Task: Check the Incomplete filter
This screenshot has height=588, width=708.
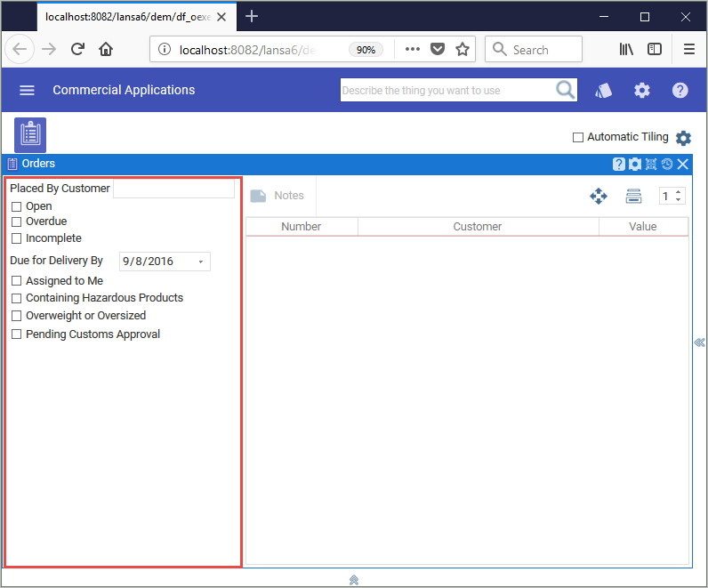Action: tap(16, 238)
